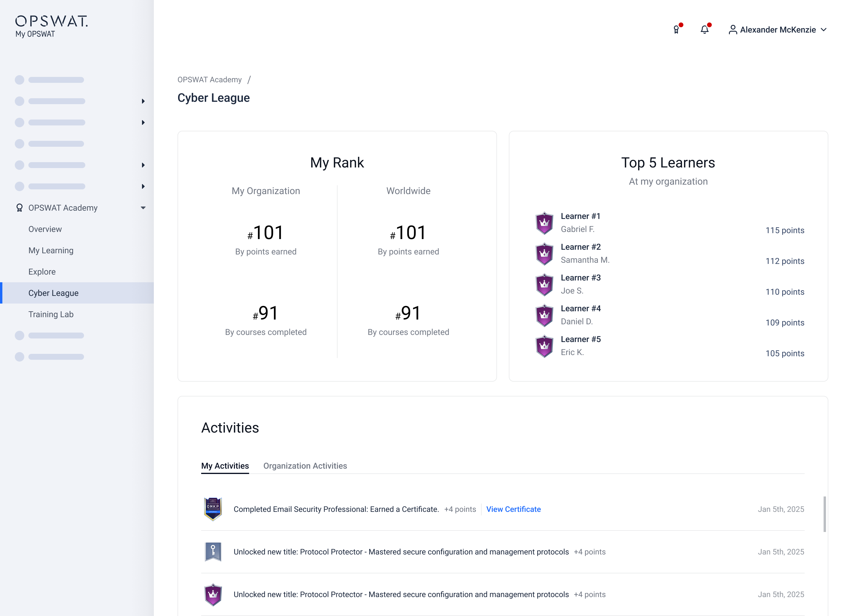
Task: Click the Email Security Professional certificate badge
Action: coord(213,509)
